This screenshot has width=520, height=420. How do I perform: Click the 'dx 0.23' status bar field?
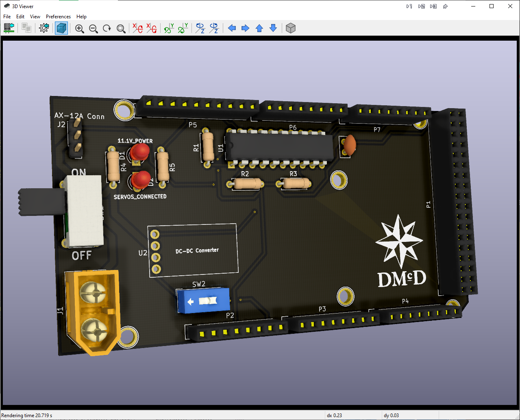pos(334,416)
